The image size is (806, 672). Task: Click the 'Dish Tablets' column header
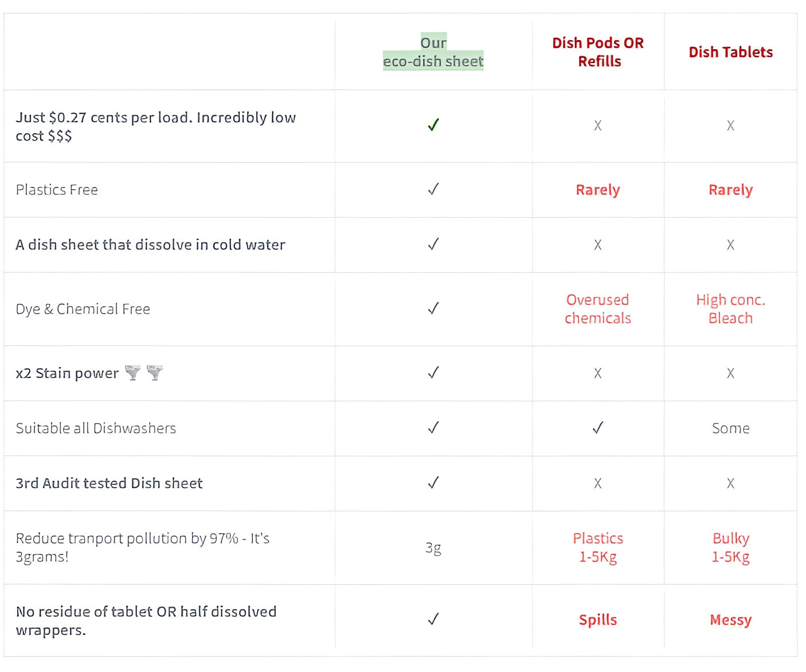730,52
